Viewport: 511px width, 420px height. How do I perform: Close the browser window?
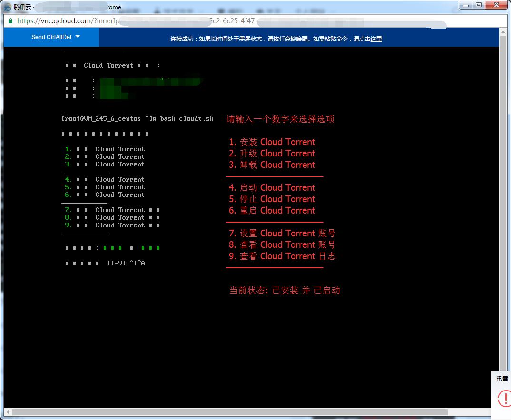tap(497, 5)
